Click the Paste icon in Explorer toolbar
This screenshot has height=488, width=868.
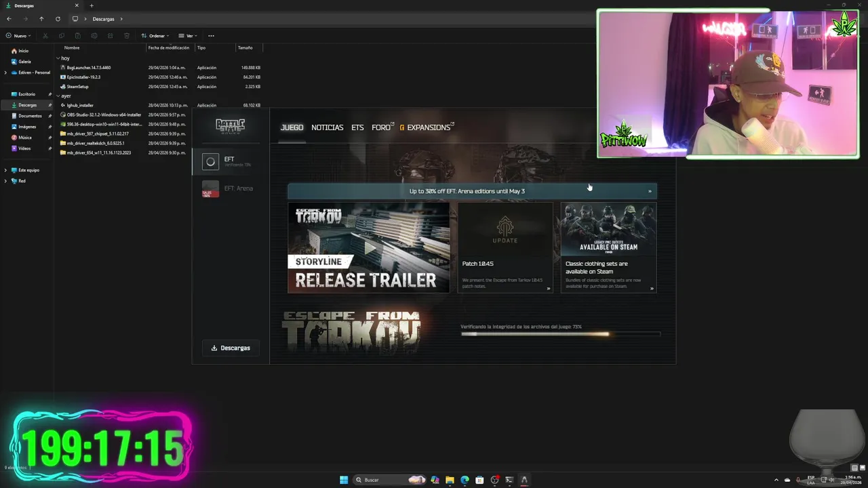pyautogui.click(x=77, y=36)
